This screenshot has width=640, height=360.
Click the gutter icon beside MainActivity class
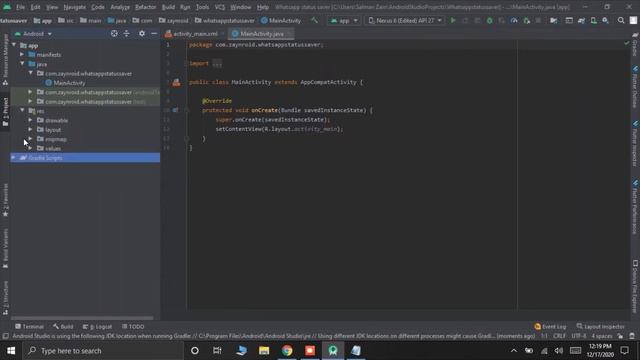click(176, 82)
